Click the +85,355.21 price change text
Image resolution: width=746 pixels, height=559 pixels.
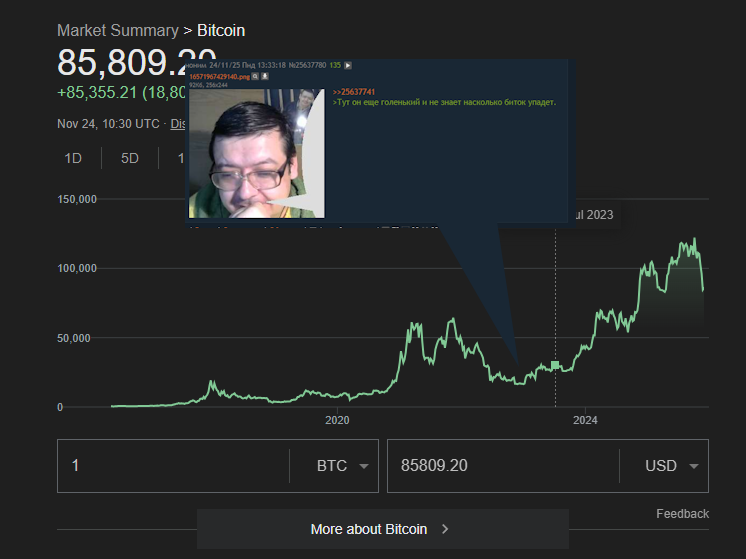point(97,92)
